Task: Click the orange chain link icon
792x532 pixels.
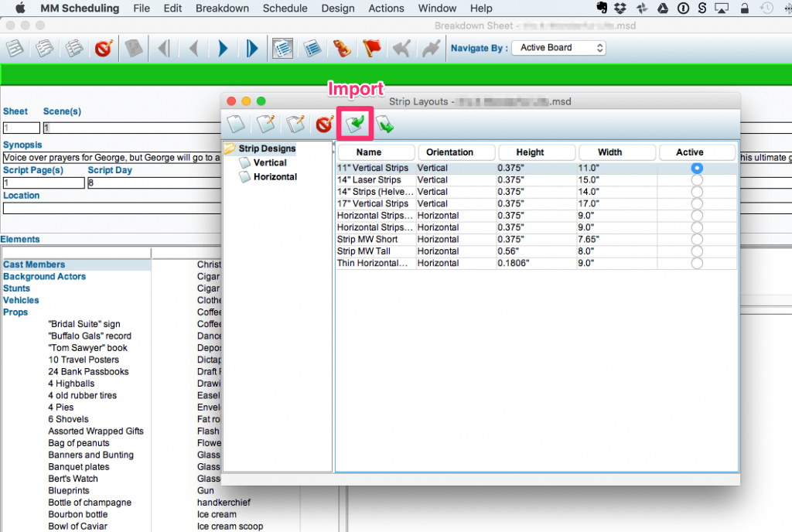Action: click(x=342, y=49)
